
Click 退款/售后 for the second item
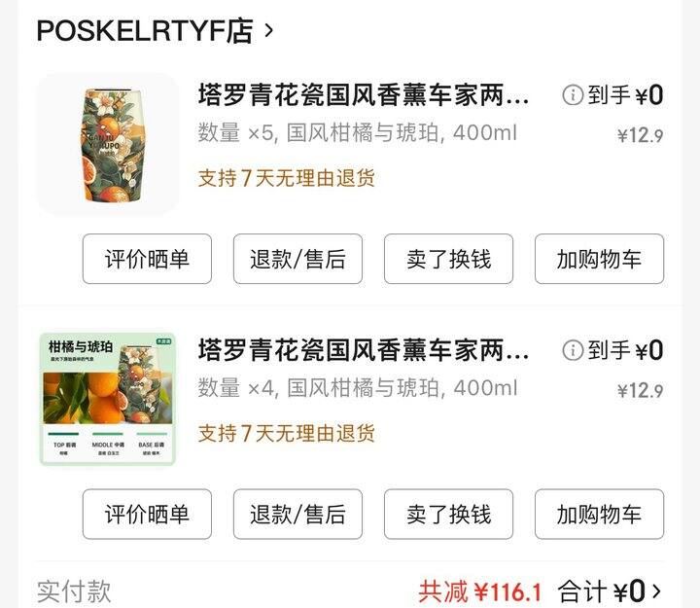coord(297,515)
